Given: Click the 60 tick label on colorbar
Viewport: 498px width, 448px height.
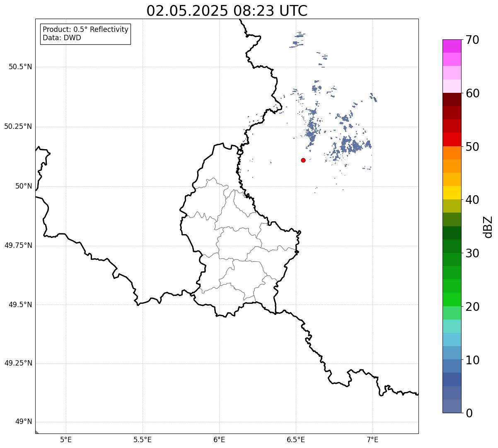Looking at the screenshot, I should click(472, 94).
